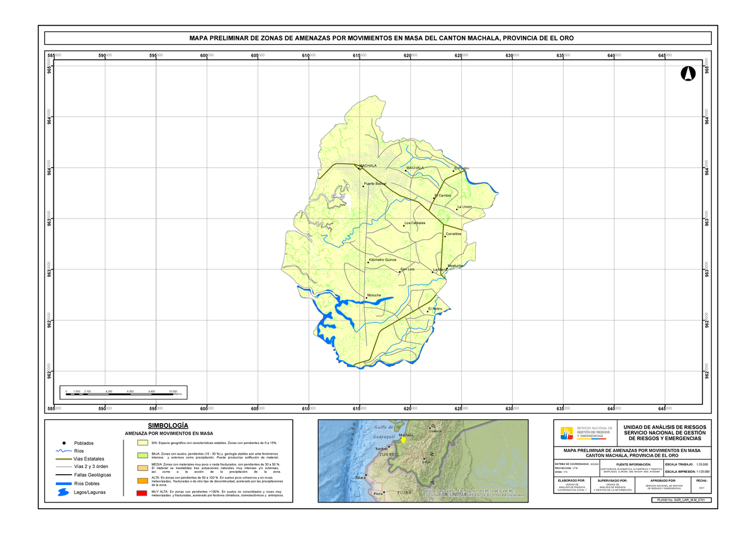Click the Puerto Bolívar town label

[375, 184]
